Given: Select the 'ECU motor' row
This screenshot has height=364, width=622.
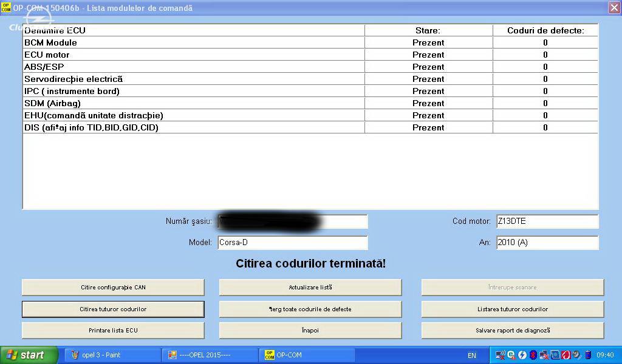Looking at the screenshot, I should [310, 55].
